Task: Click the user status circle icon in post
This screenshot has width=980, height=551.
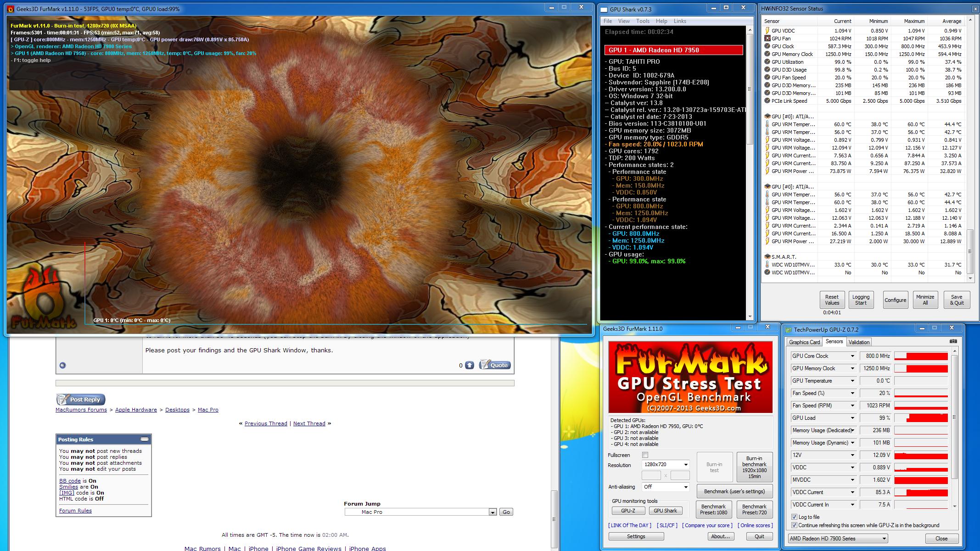Action: (x=63, y=365)
